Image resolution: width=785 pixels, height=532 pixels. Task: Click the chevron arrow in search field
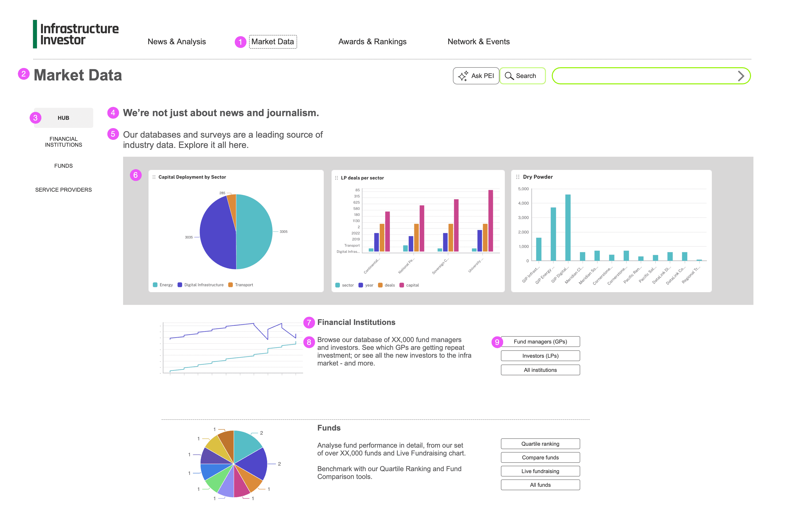pyautogui.click(x=741, y=76)
